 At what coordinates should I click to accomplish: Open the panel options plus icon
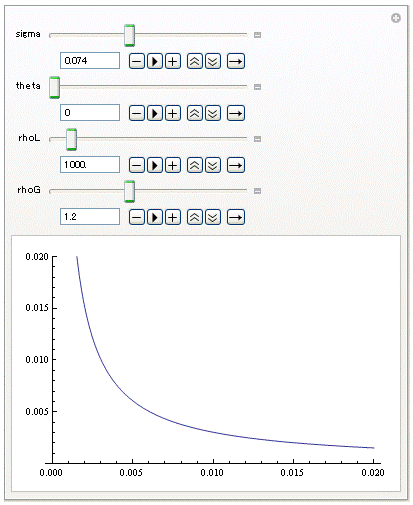(x=396, y=18)
